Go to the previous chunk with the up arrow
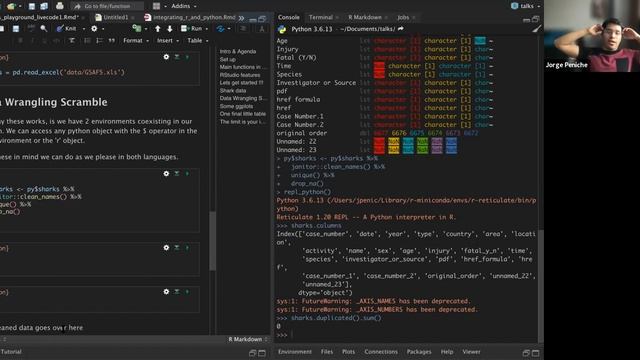The image size is (640, 360). pyautogui.click(x=158, y=29)
